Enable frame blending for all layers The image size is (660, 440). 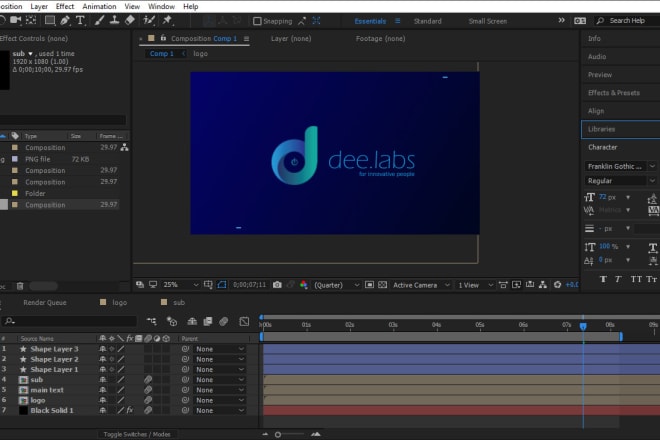click(208, 322)
